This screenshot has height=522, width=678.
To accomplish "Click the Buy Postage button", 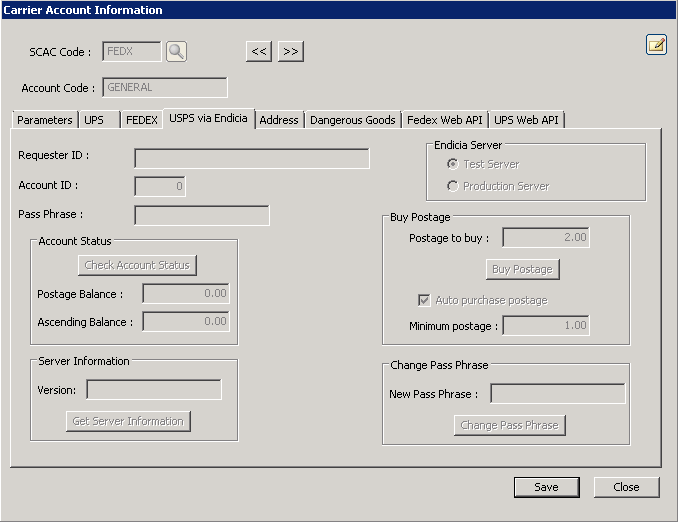I will click(x=522, y=269).
